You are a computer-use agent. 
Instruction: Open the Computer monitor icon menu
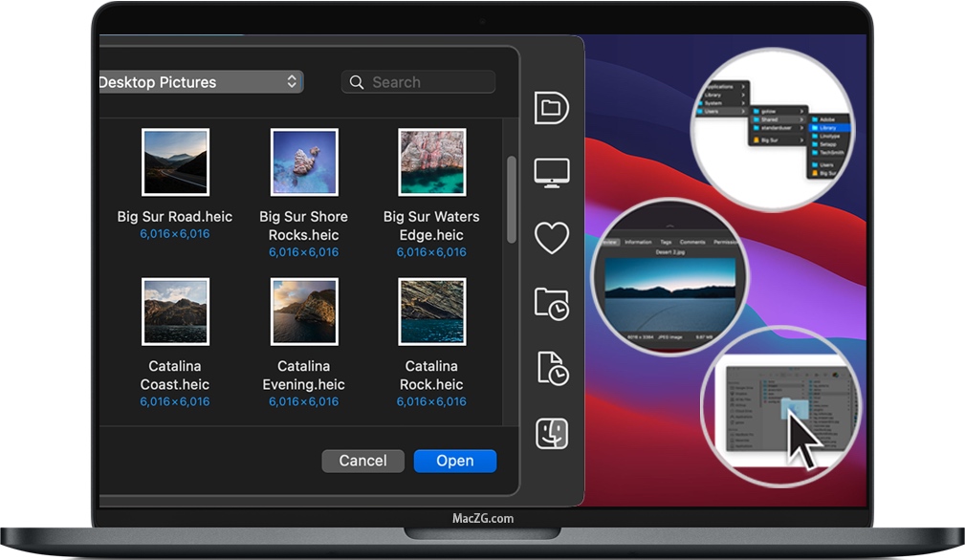click(x=552, y=173)
